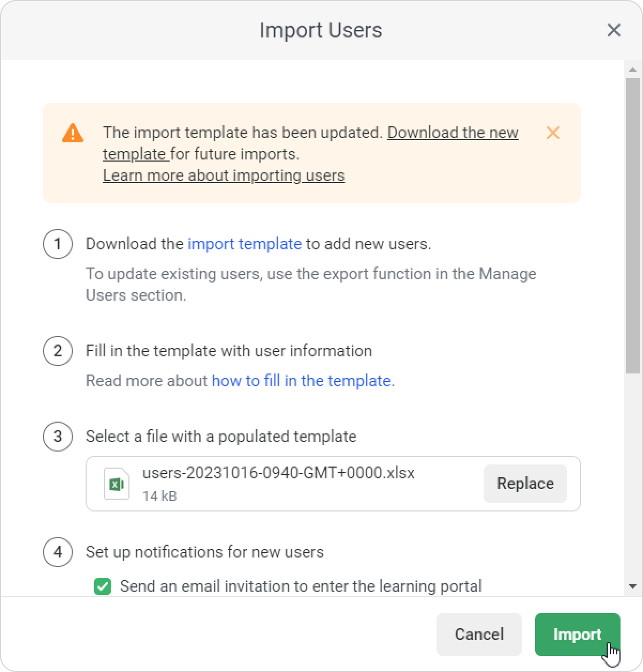Click the step 1 circle icon
The width and height of the screenshot is (643, 672).
pos(58,244)
